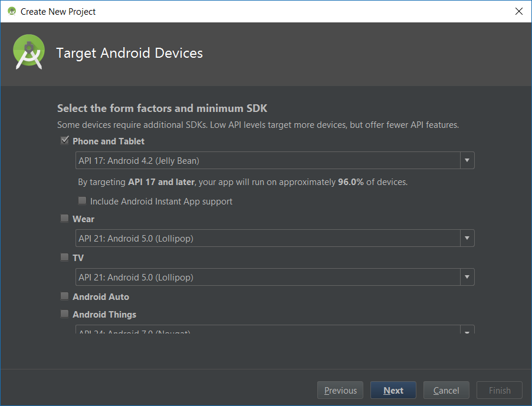Click the 'API 17 and later' bold text
Screen dimensions: 532x406
click(161, 182)
